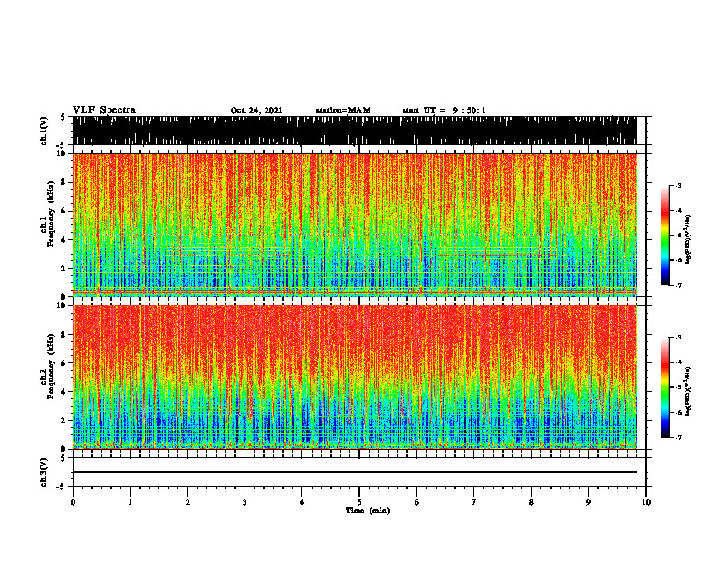Click the "5" tick on Time axis
The height and width of the screenshot is (563, 728).
[359, 502]
